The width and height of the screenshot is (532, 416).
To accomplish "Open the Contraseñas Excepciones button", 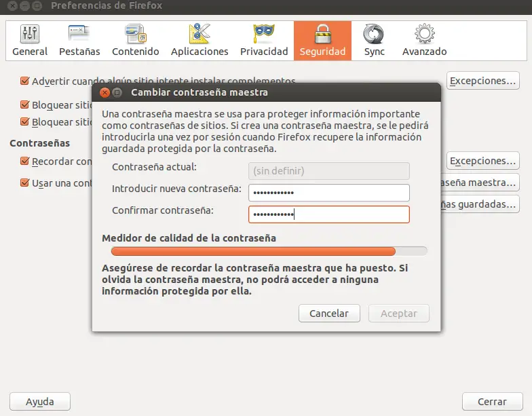I will click(483, 161).
